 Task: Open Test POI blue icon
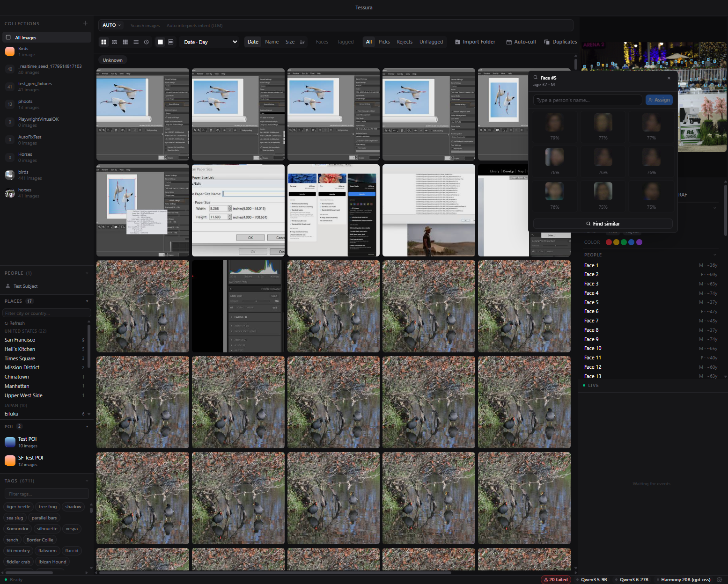pyautogui.click(x=10, y=442)
